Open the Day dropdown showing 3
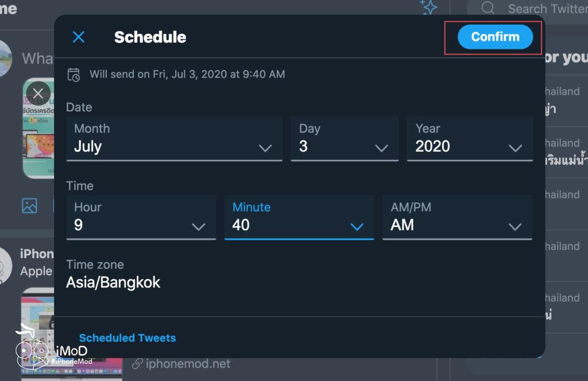The width and height of the screenshot is (588, 381). (x=344, y=138)
